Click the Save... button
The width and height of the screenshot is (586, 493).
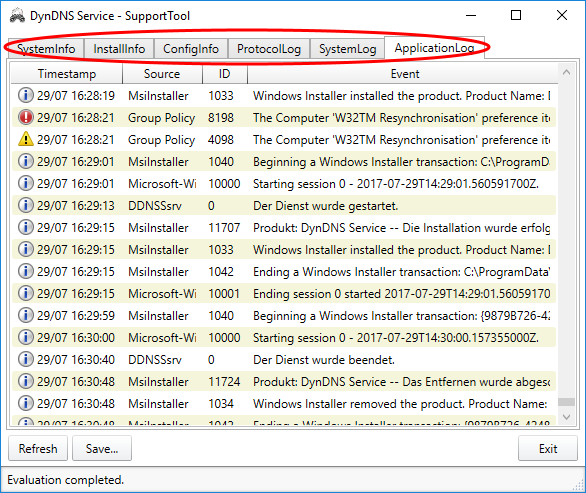pyautogui.click(x=102, y=448)
